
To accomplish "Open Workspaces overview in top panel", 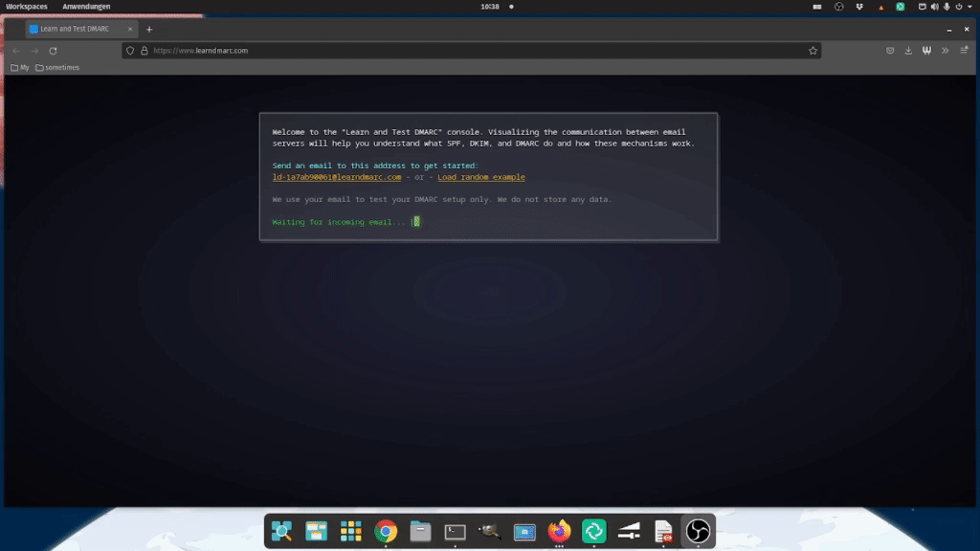I will point(26,7).
